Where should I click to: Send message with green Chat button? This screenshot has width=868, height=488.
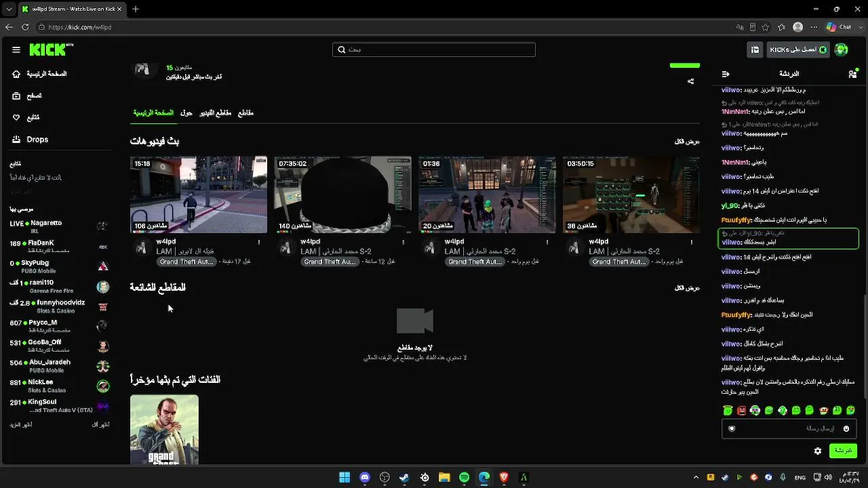click(843, 451)
